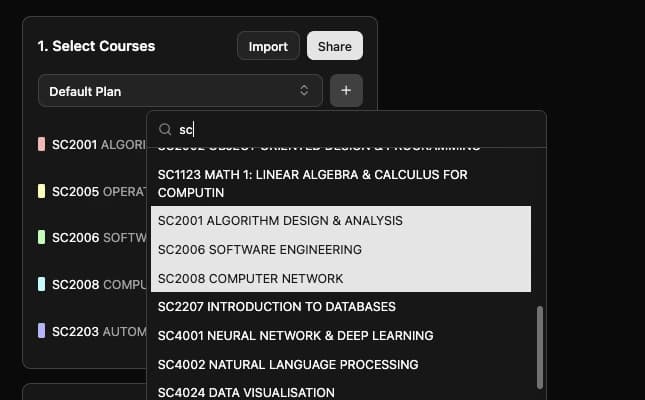Click the green swatch beside SC2006
The image size is (645, 400).
(x=42, y=237)
